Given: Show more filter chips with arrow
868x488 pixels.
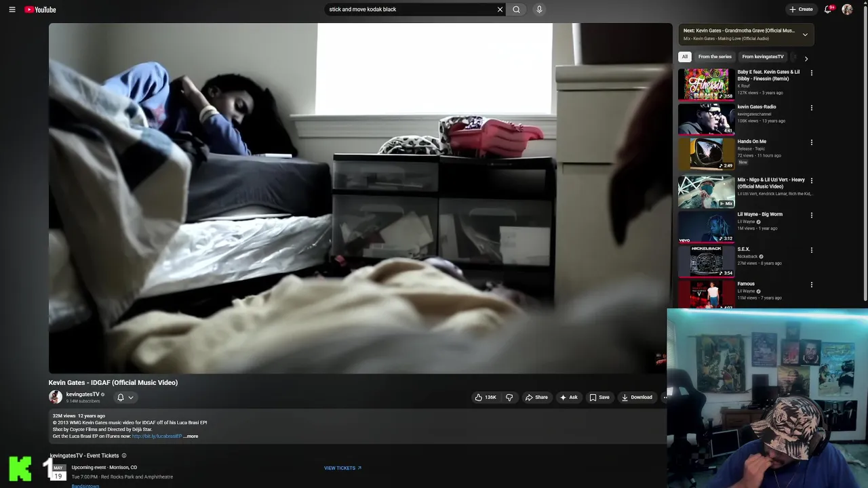Looking at the screenshot, I should click(806, 58).
